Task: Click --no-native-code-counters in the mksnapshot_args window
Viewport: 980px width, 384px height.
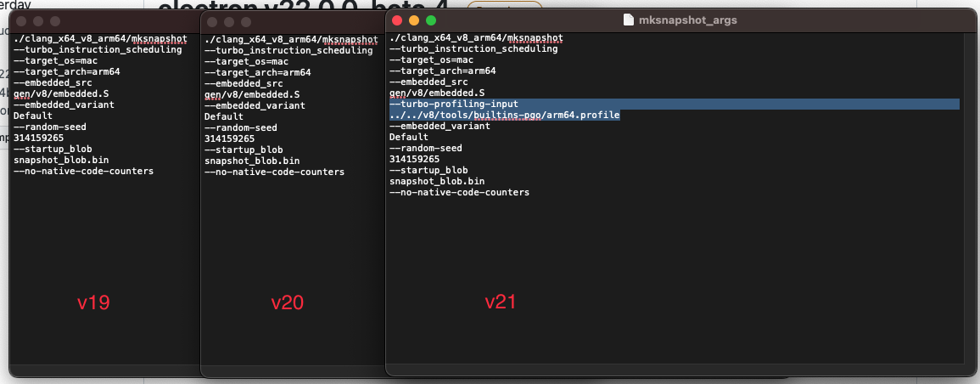Action: (x=459, y=192)
